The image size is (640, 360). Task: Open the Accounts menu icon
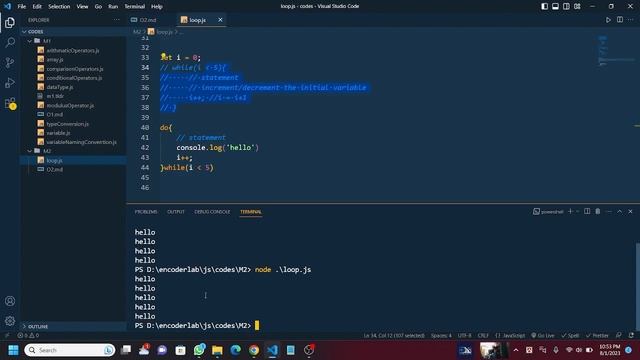pos(10,301)
